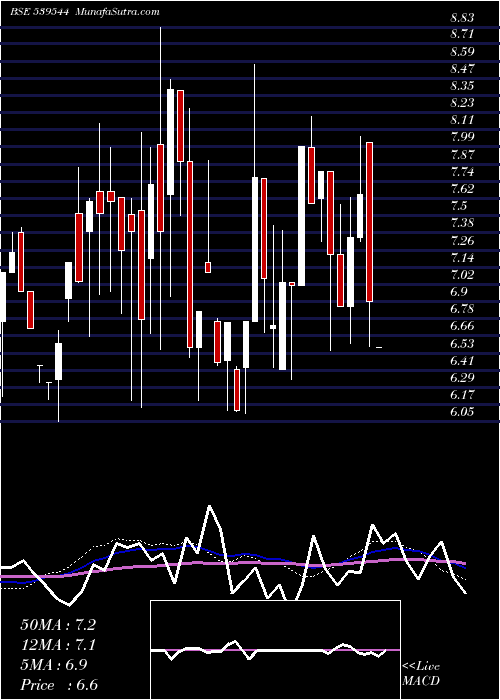Select the 7.14 price axis label
This screenshot has width=500, height=700.
(462, 258)
